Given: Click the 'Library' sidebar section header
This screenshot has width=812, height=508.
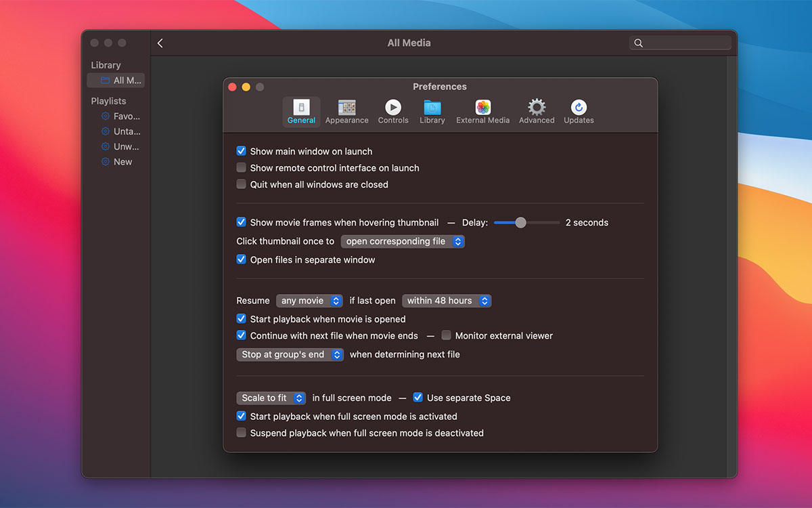Looking at the screenshot, I should coord(106,65).
